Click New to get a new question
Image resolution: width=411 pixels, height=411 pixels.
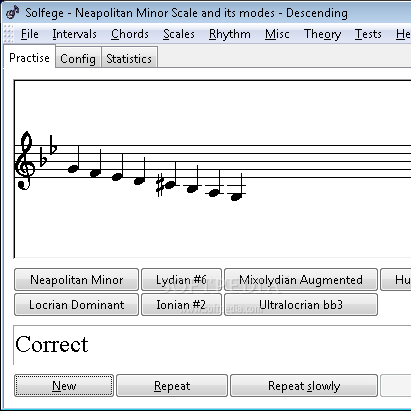(64, 386)
